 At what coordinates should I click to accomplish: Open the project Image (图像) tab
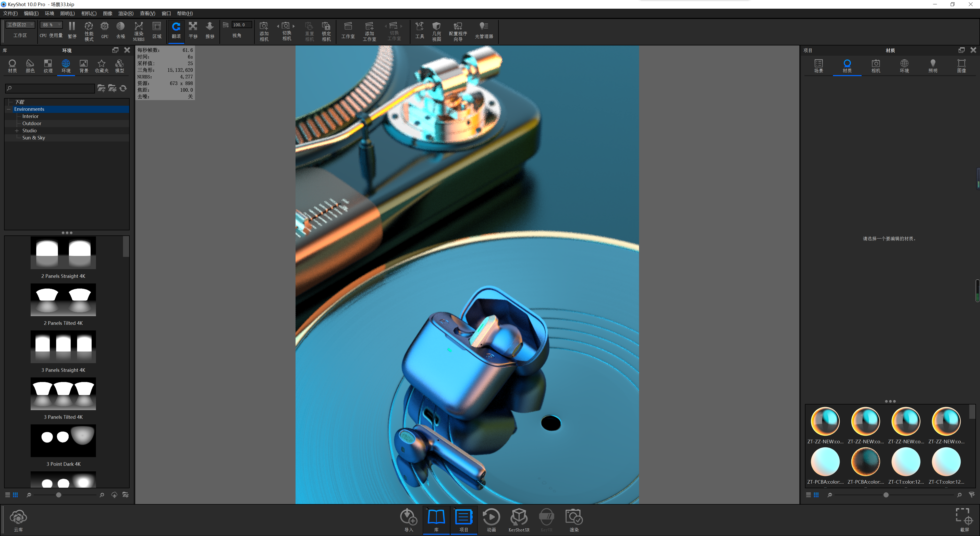coord(961,66)
